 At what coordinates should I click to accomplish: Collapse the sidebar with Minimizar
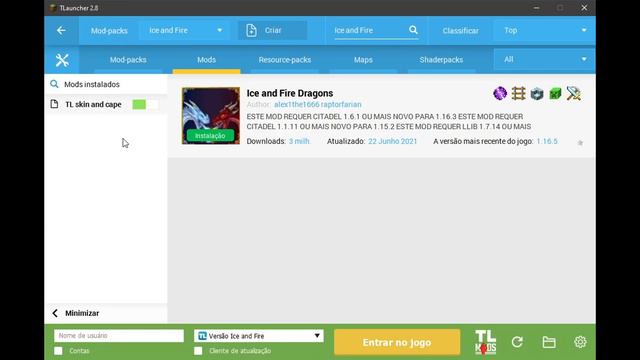tap(76, 313)
